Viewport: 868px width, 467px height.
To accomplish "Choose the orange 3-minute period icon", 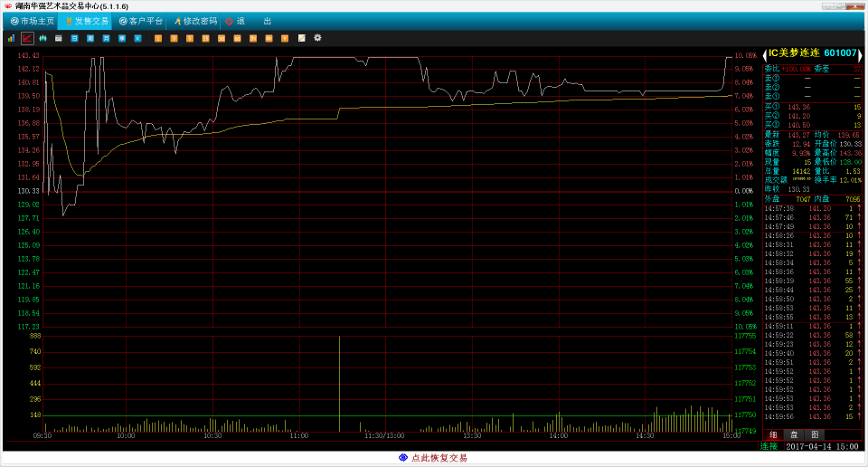I will pyautogui.click(x=174, y=38).
